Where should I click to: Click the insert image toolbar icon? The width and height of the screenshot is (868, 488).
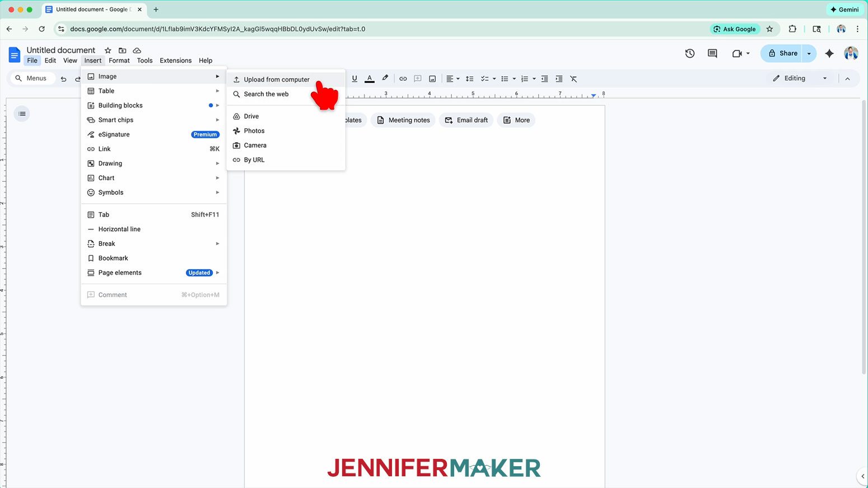[x=432, y=79]
